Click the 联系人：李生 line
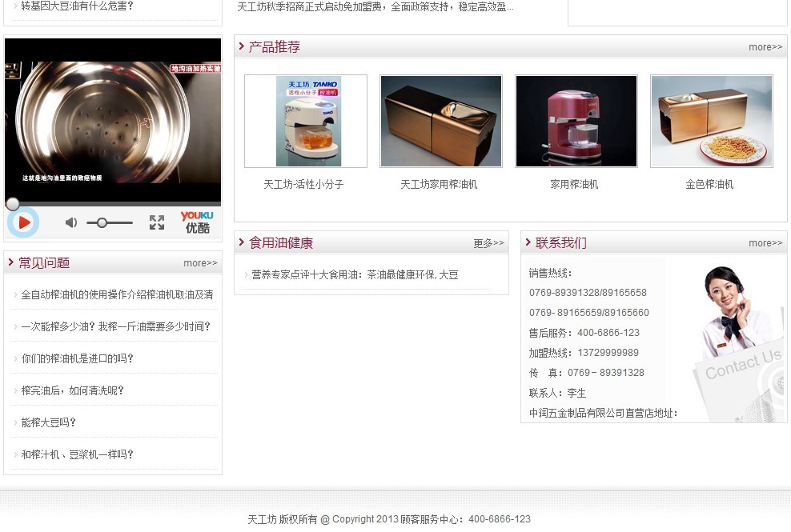 tap(557, 394)
